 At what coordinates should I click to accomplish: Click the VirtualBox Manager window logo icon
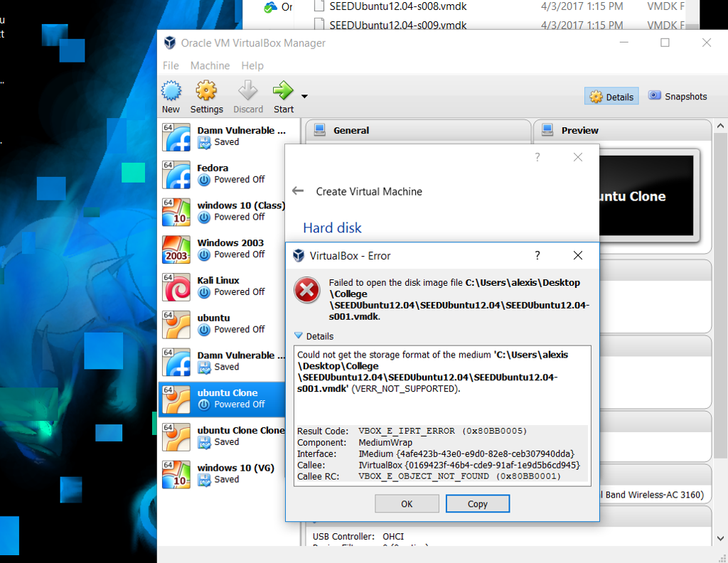170,43
